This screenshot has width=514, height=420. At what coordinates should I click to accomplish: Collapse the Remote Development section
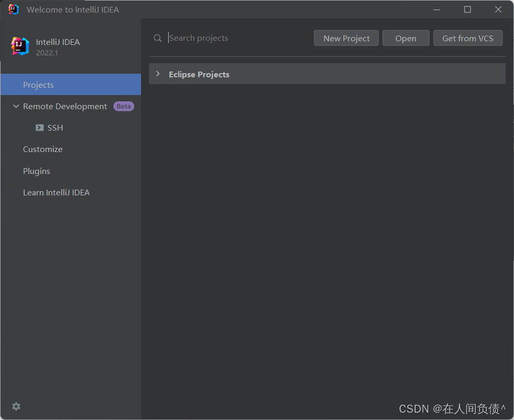click(x=16, y=106)
